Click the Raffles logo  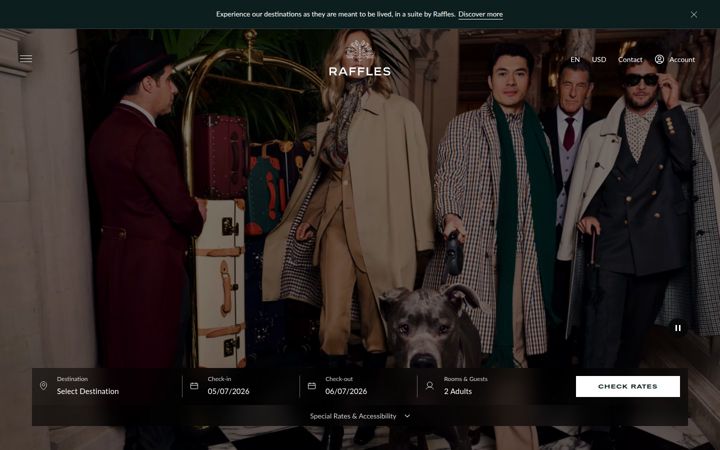360,58
